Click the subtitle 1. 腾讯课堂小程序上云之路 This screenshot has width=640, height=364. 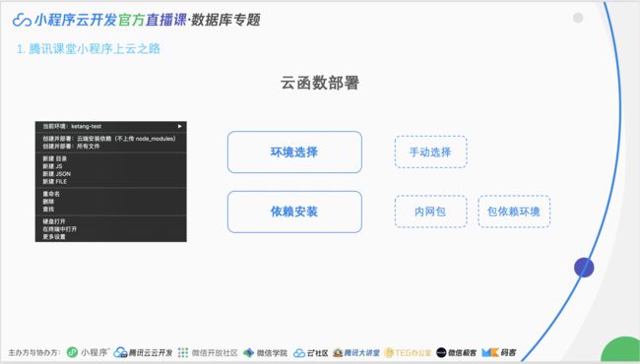[x=89, y=49]
